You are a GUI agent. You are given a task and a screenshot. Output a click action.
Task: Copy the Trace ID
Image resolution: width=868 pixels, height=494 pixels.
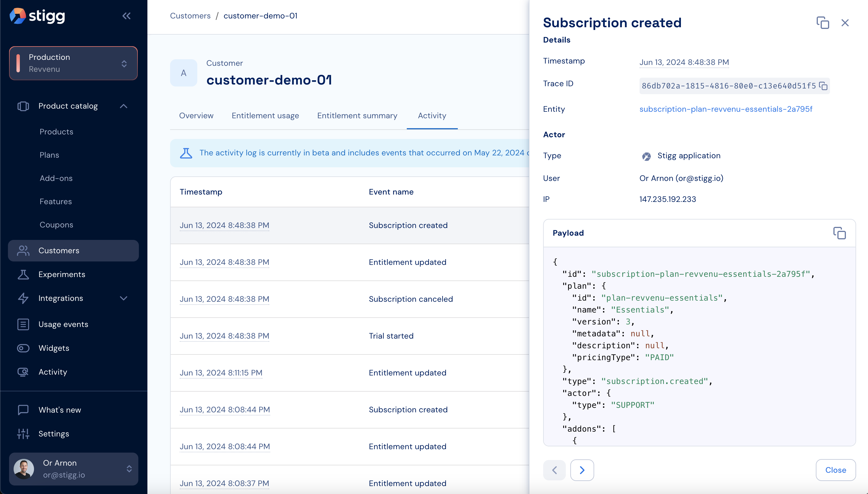(823, 86)
